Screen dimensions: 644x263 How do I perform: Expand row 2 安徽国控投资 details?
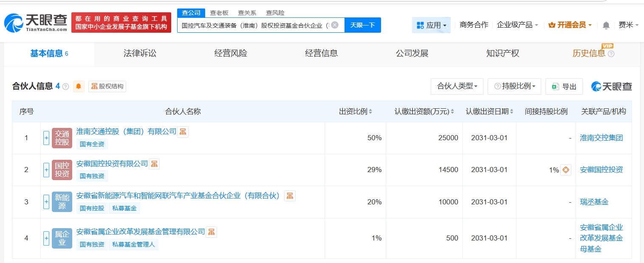tap(46, 170)
